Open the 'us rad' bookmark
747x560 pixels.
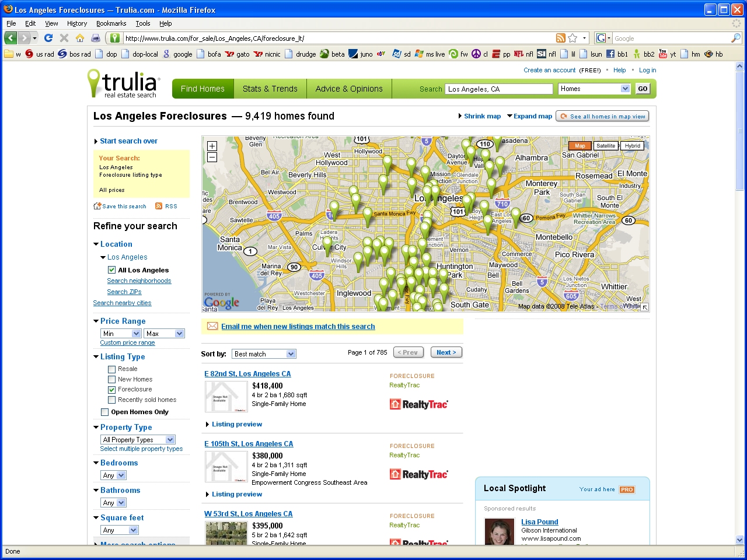[39, 54]
